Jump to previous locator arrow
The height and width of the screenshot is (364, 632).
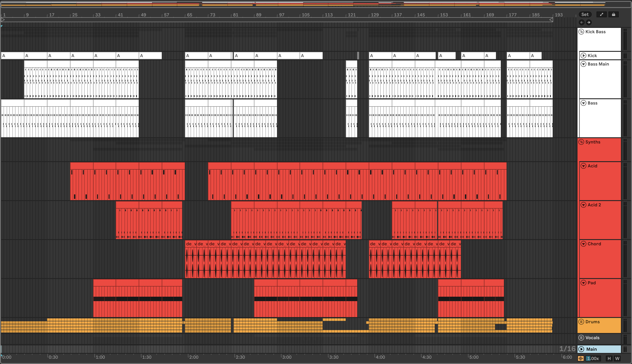click(x=582, y=23)
